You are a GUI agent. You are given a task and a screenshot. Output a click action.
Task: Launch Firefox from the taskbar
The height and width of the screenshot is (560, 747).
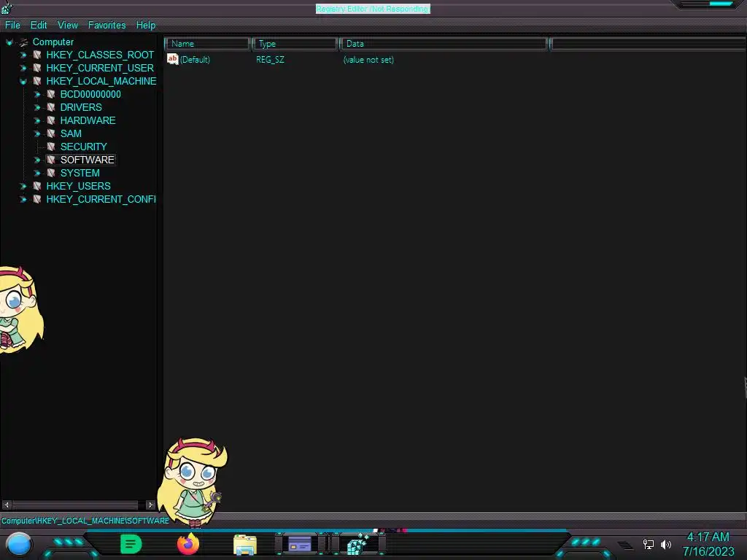pyautogui.click(x=188, y=544)
